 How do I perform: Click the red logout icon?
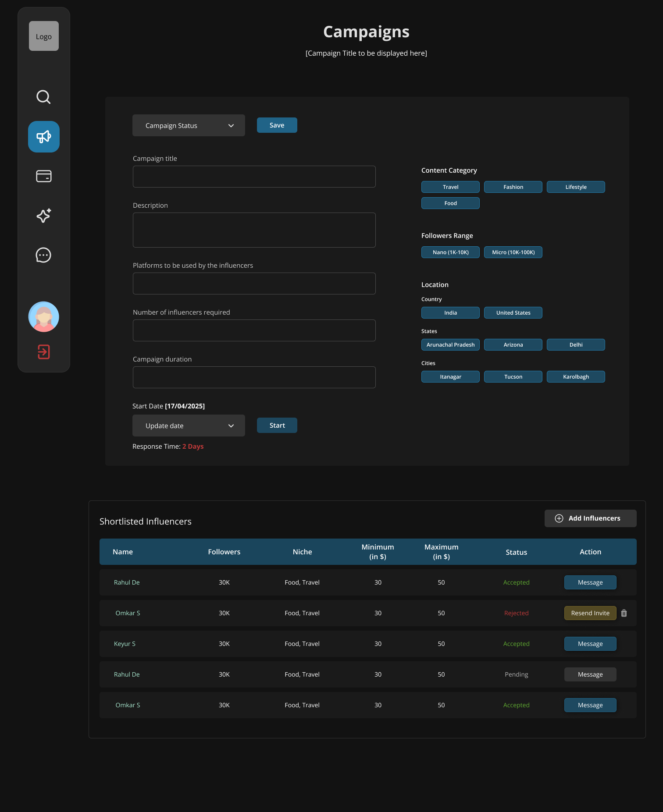click(44, 351)
